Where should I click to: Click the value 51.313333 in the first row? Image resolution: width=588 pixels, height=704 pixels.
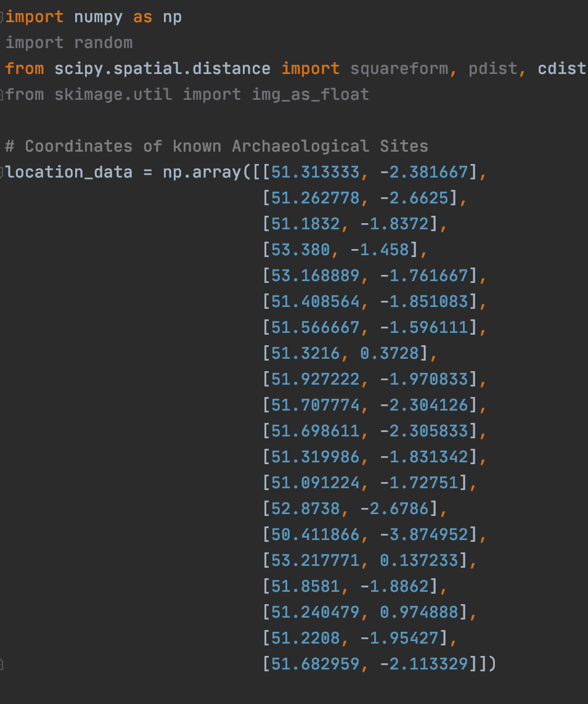315,172
